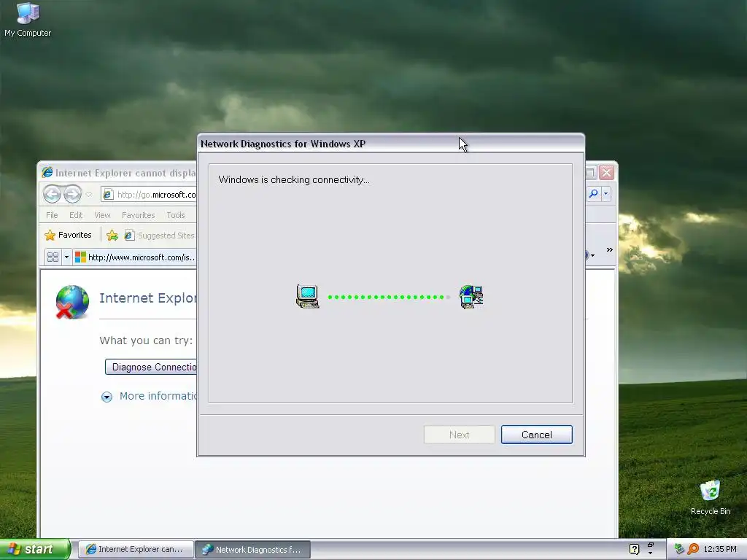Image resolution: width=747 pixels, height=560 pixels.
Task: Click the network connection tray icon
Action: pos(679,549)
